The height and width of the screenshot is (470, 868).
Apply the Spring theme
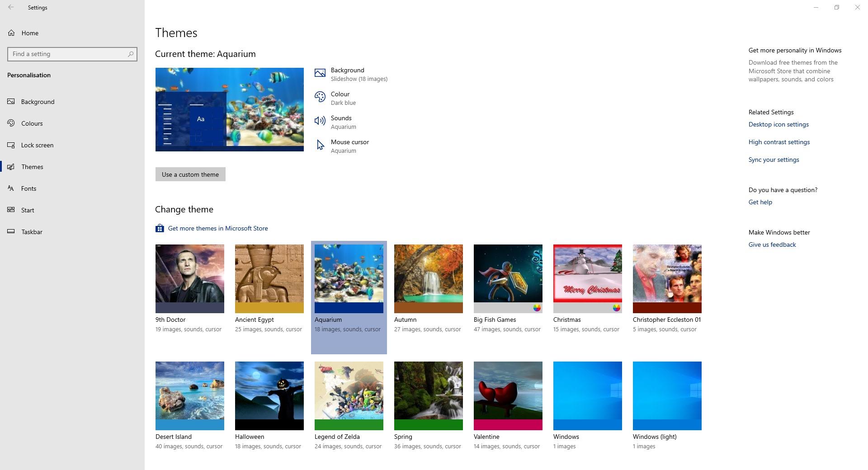point(429,405)
